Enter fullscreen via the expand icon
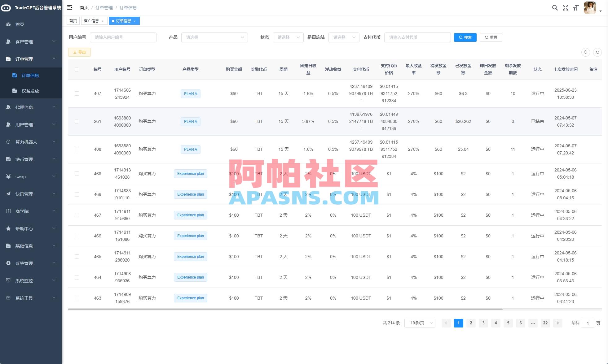 tap(565, 8)
